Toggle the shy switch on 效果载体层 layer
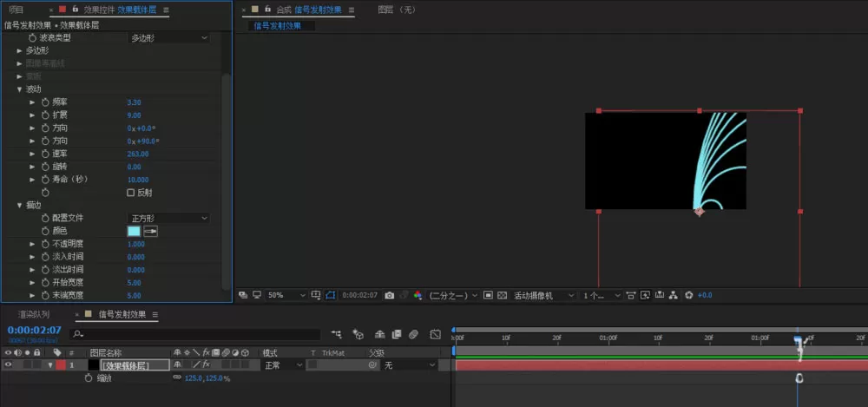868x407 pixels. (x=177, y=364)
